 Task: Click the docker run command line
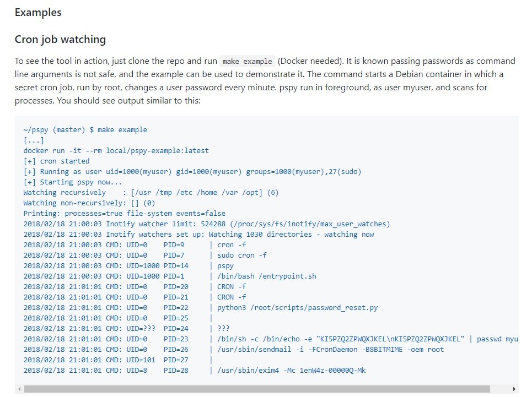click(x=116, y=151)
